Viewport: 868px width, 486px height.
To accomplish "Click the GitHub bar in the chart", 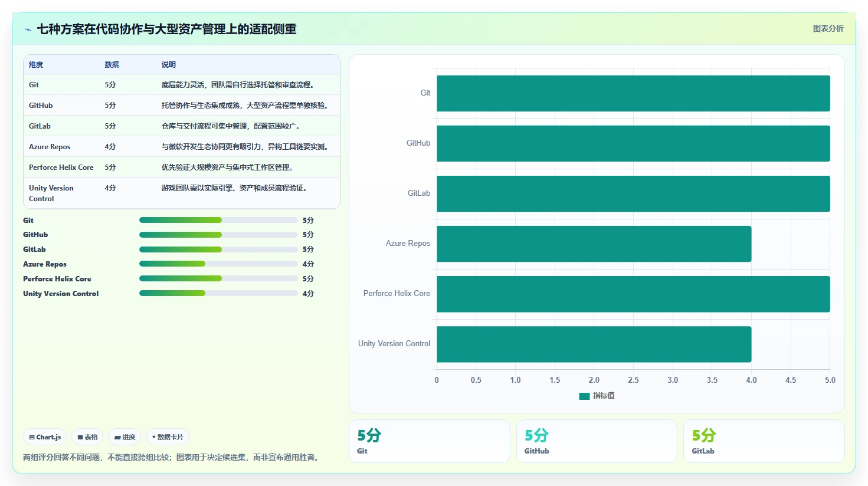I will tap(633, 143).
